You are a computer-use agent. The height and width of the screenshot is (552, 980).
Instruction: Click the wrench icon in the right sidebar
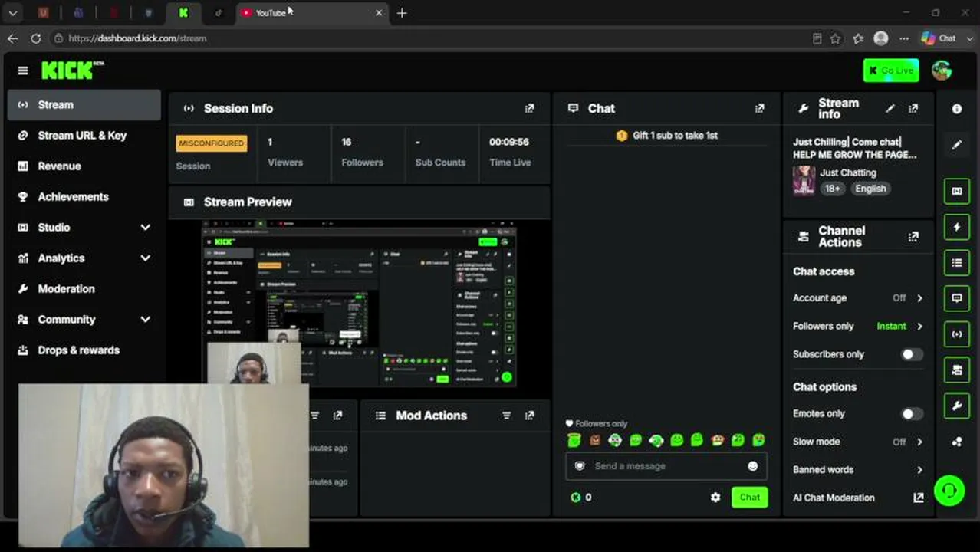(957, 406)
